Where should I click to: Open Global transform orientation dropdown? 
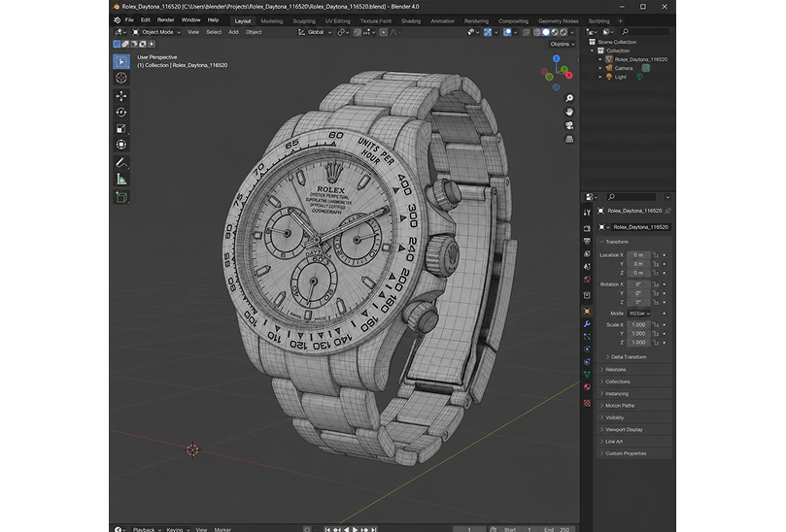(x=316, y=32)
